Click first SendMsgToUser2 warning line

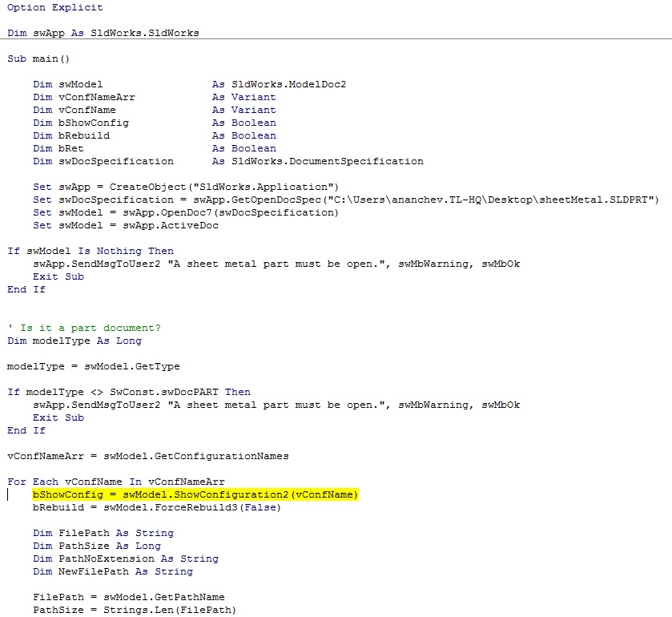[x=276, y=264]
